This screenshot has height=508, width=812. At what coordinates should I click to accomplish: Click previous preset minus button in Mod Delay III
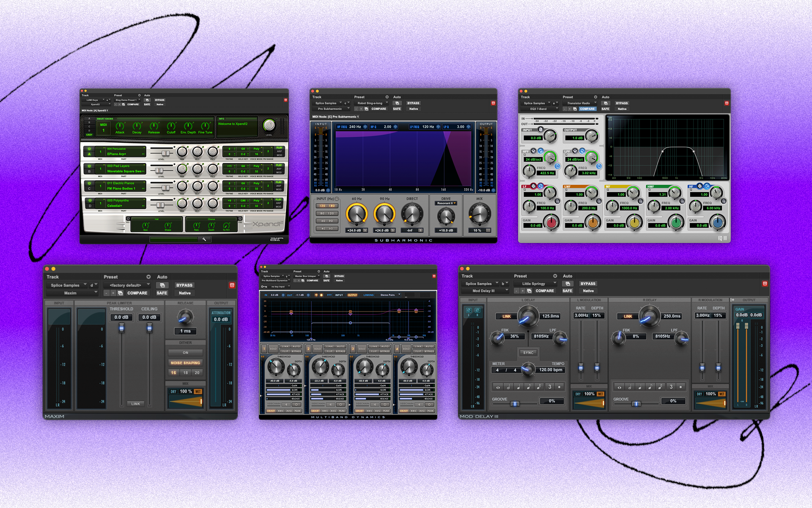(516, 291)
